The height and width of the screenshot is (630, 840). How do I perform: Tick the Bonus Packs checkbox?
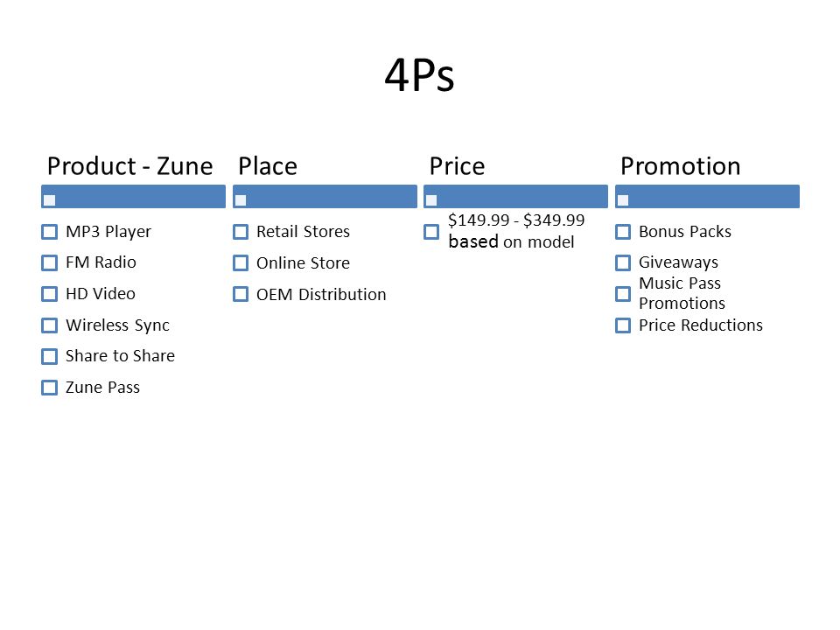click(623, 232)
